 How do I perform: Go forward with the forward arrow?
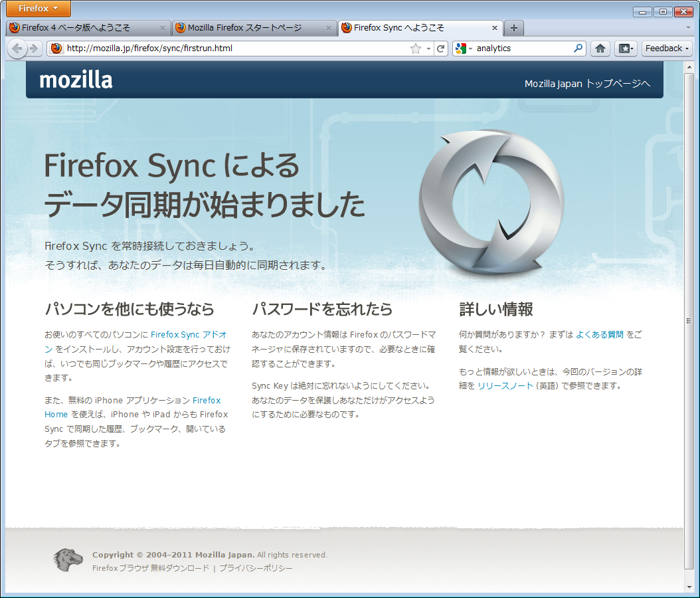pyautogui.click(x=34, y=49)
